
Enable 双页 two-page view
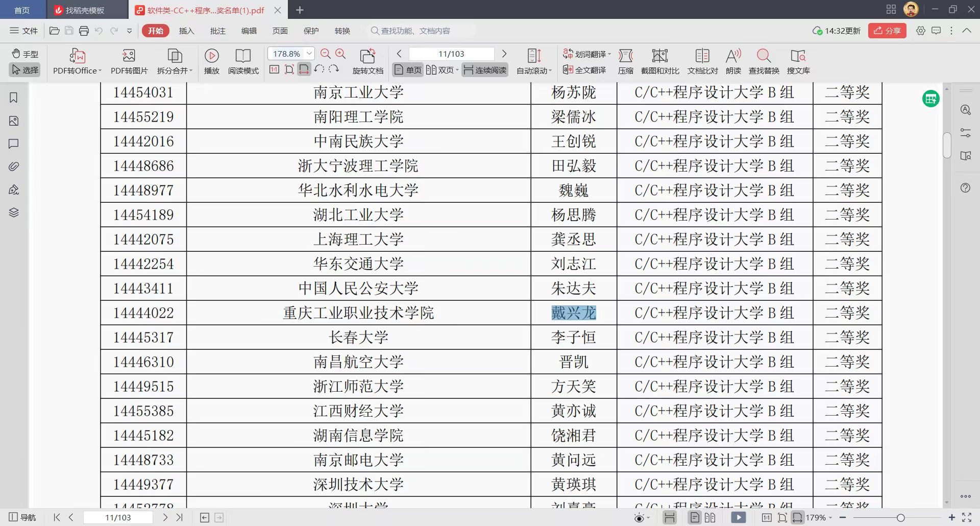[x=441, y=70]
